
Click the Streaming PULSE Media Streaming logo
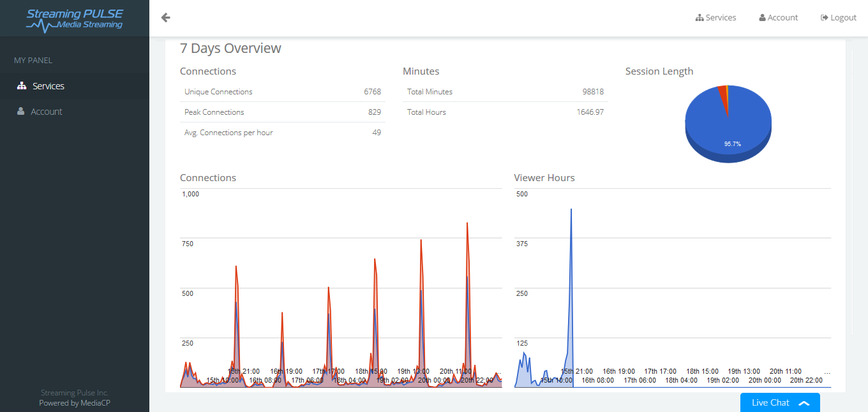(x=75, y=19)
